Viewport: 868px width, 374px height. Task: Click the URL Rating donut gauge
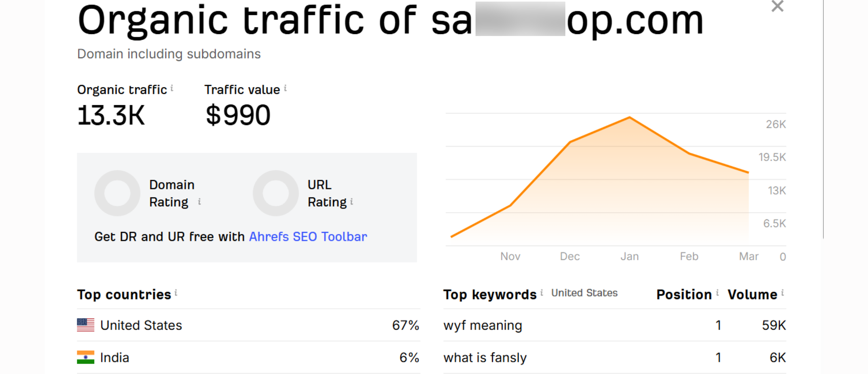click(276, 193)
